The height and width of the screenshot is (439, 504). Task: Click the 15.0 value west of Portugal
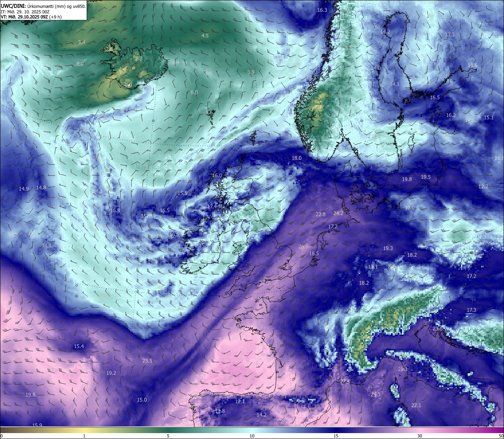tap(142, 400)
